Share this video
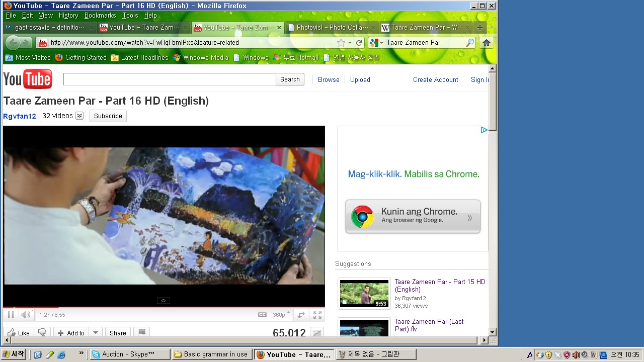The image size is (644, 362). 118,333
